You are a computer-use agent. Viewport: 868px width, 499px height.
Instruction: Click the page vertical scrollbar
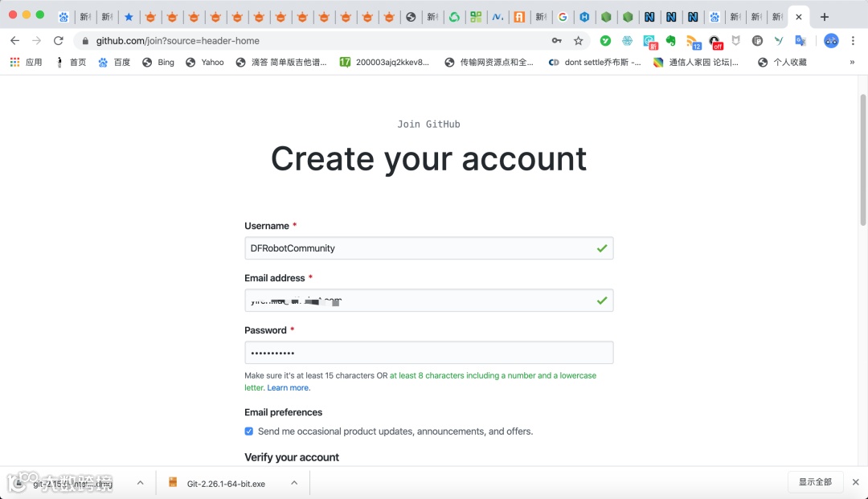coord(862,161)
